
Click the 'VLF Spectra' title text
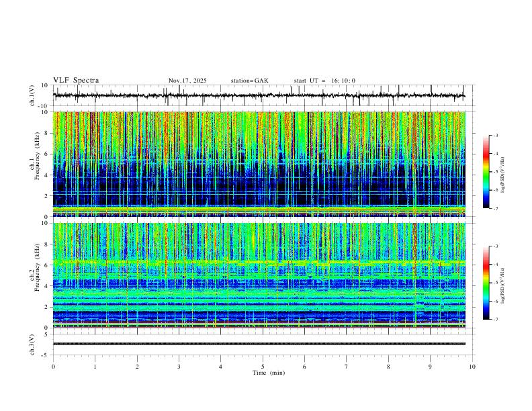tap(76, 81)
